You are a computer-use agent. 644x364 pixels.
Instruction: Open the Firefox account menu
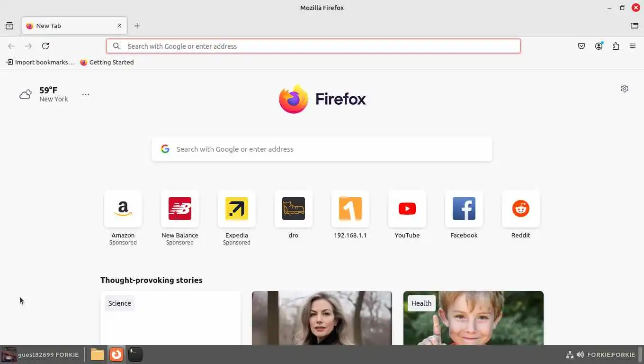click(599, 46)
